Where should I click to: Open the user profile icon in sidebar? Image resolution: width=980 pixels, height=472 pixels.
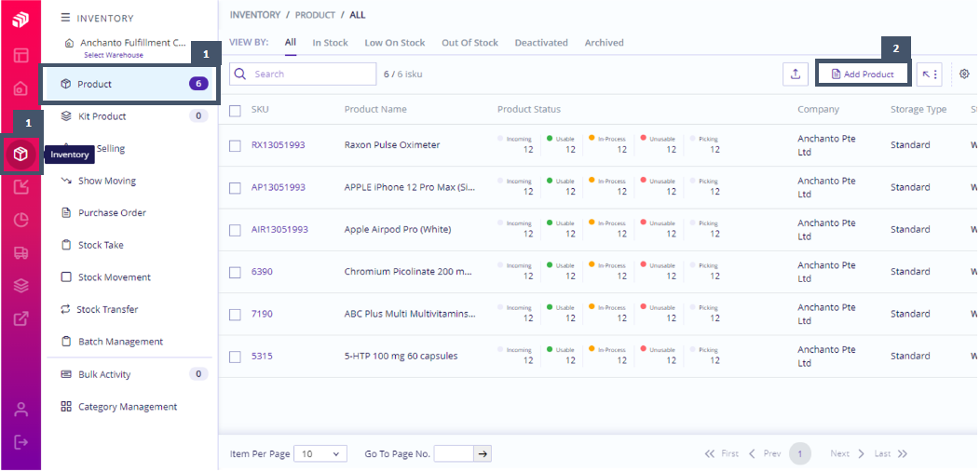20,410
